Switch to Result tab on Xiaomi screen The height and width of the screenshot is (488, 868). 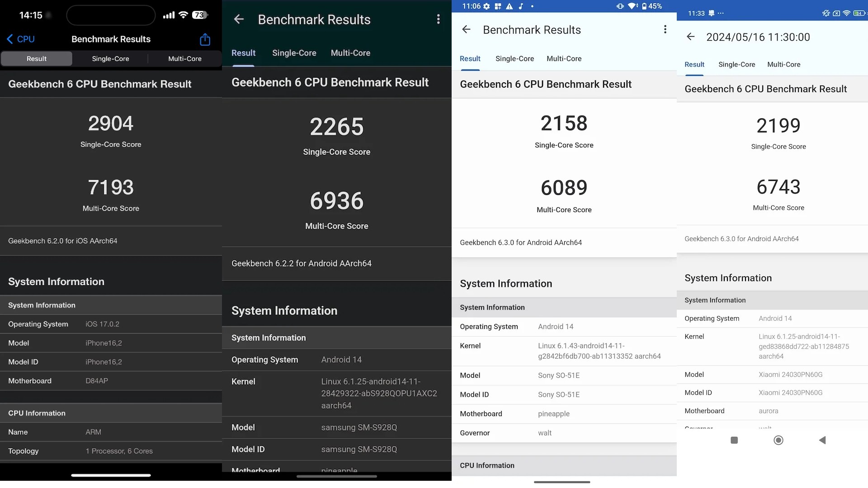(x=694, y=65)
